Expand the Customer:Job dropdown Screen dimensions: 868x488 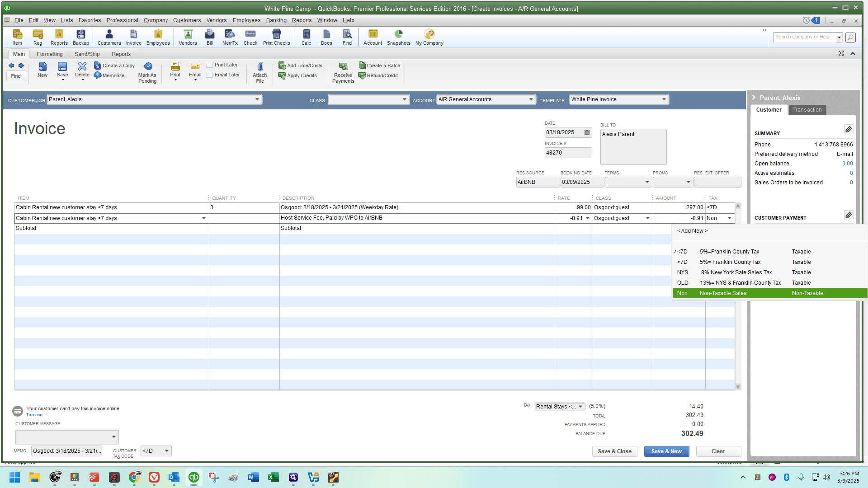(257, 99)
